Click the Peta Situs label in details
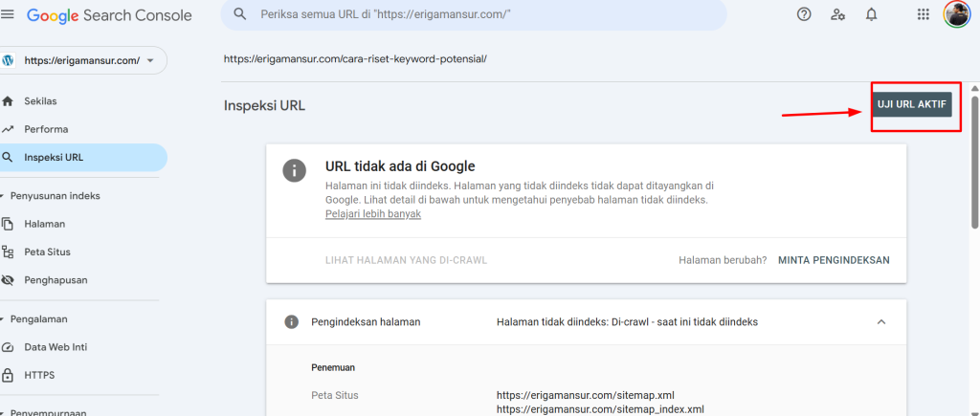 pos(335,395)
